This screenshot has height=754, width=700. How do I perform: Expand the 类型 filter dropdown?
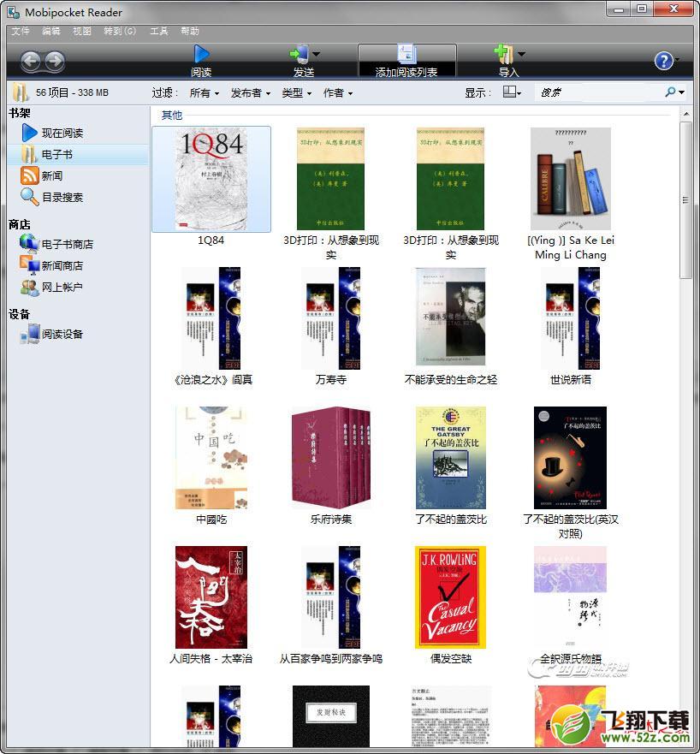(297, 92)
